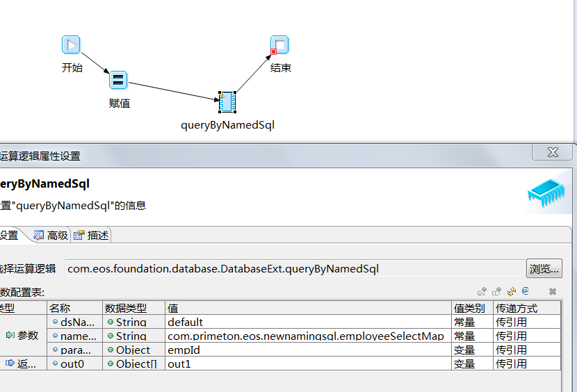Image resolution: width=577 pixels, height=392 pixels.
Task: Click String type in name... row
Action: [x=133, y=336]
